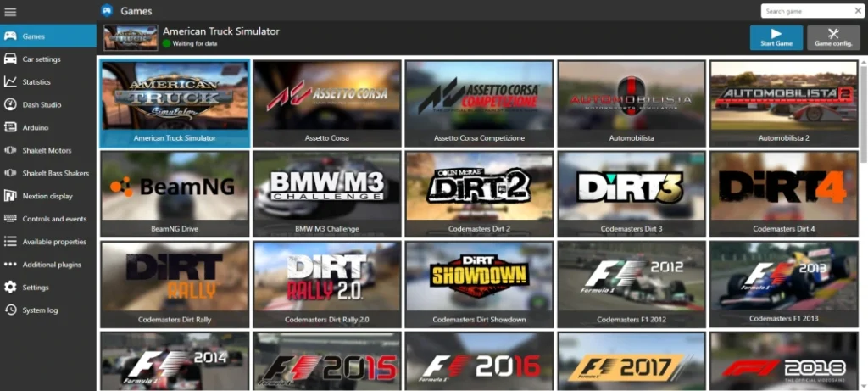Select Assetto Corsa Competizione tile
868x391 pixels.
pyautogui.click(x=480, y=103)
